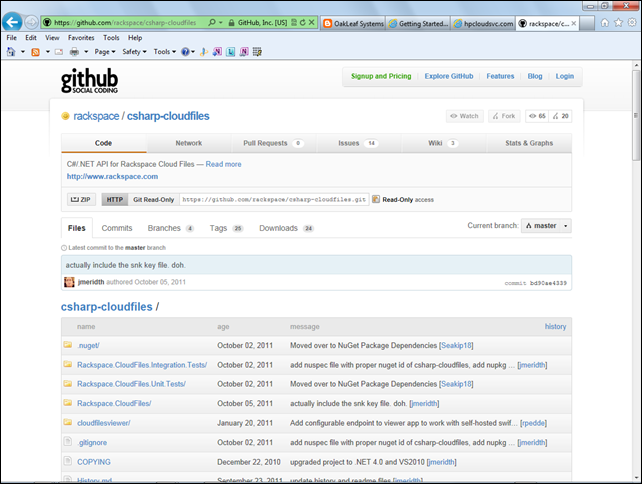Open Favorites star icon

coord(618,23)
